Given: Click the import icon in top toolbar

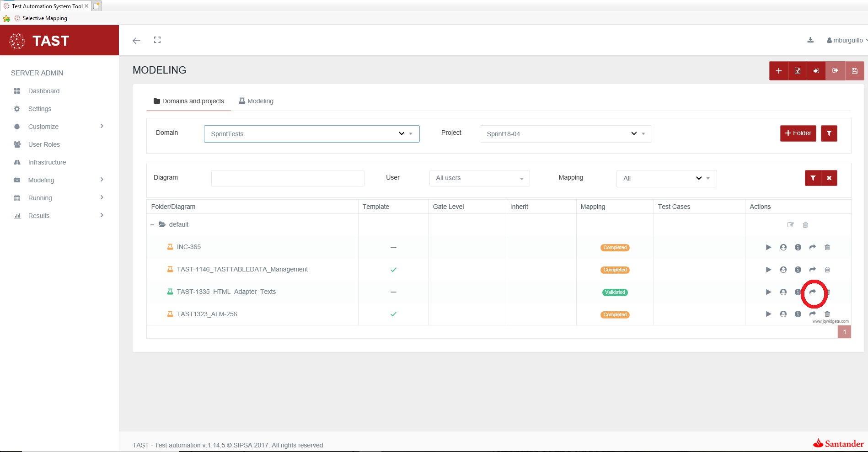Looking at the screenshot, I should pyautogui.click(x=816, y=71).
